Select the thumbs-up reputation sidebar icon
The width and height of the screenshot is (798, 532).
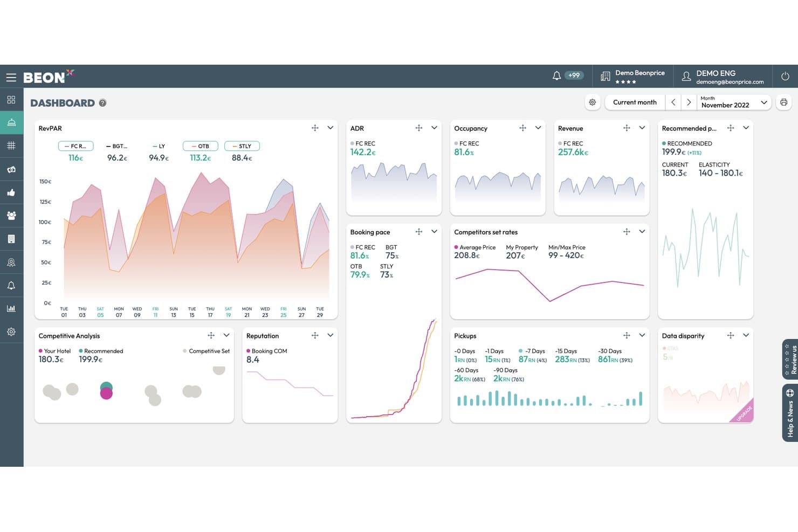click(x=11, y=192)
